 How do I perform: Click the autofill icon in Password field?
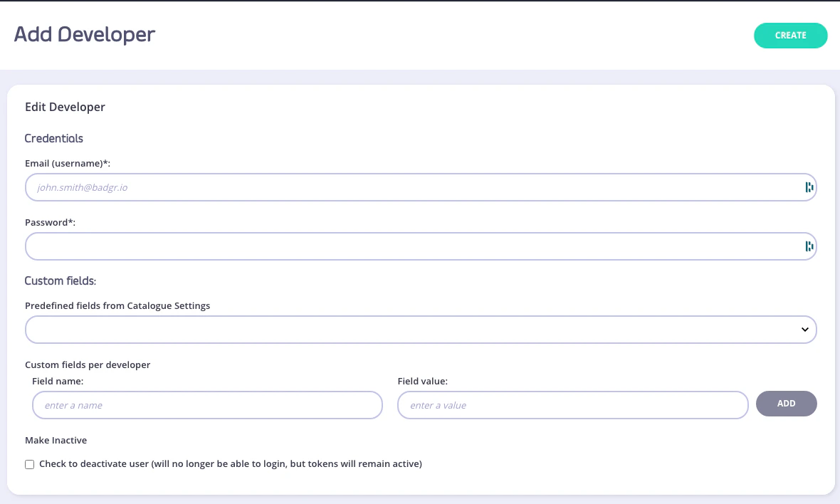point(809,246)
